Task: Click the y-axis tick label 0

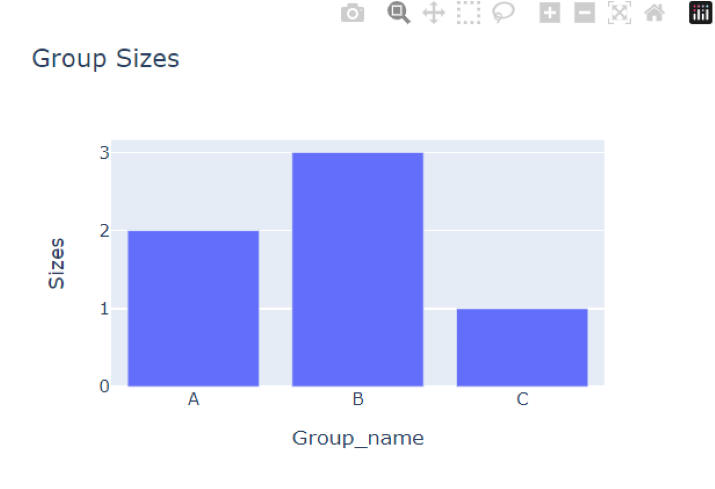Action: 103,386
